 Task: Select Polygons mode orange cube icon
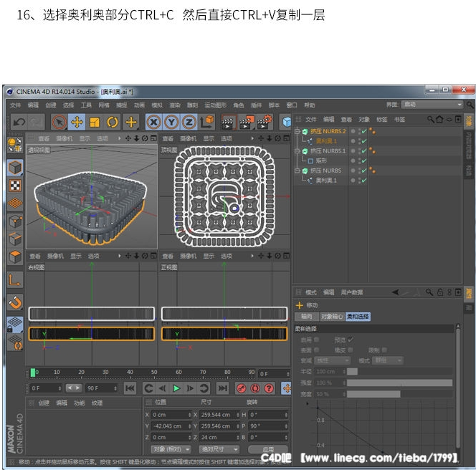(x=15, y=257)
